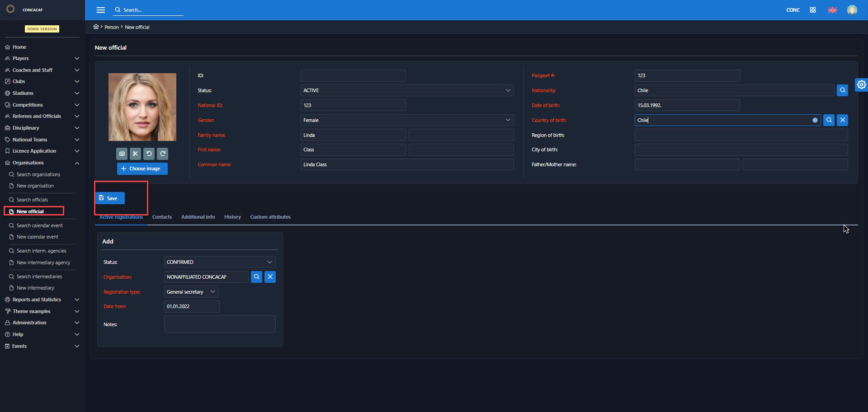868x412 pixels.
Task: Open the Gender dropdown
Action: (407, 120)
